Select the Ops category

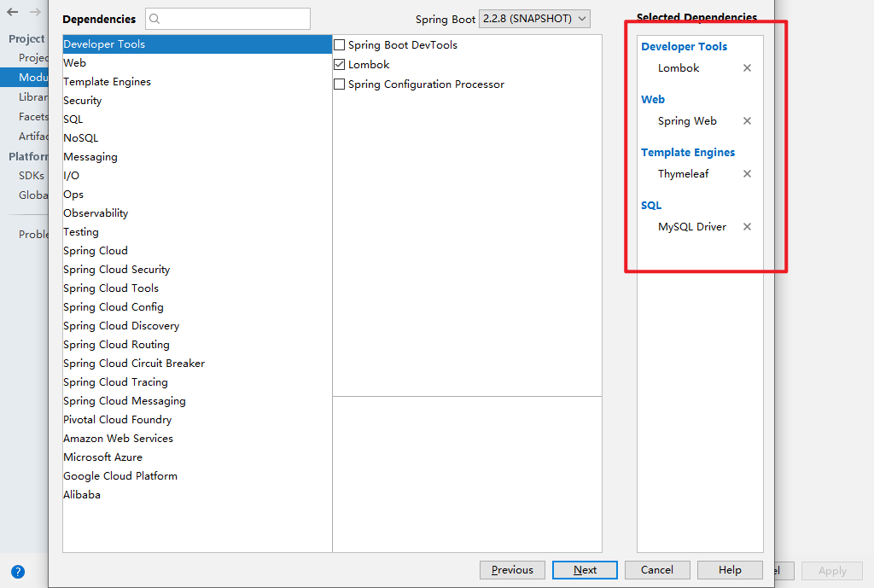coord(197,195)
